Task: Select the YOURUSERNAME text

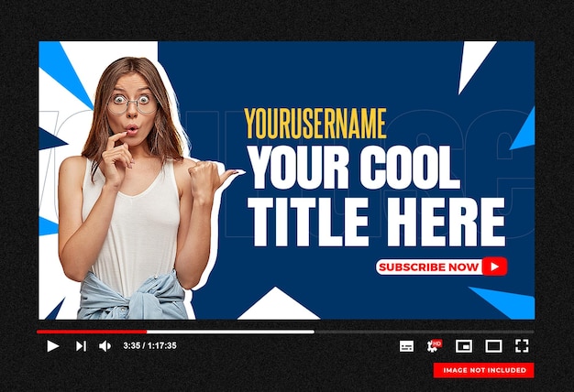Action: pos(315,123)
